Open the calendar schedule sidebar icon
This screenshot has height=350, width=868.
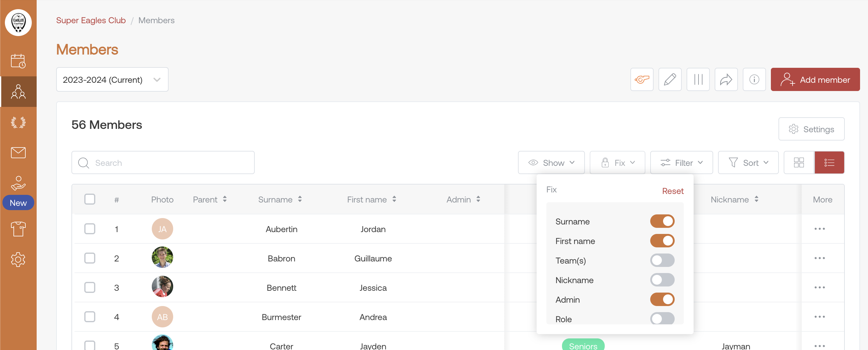(x=18, y=61)
